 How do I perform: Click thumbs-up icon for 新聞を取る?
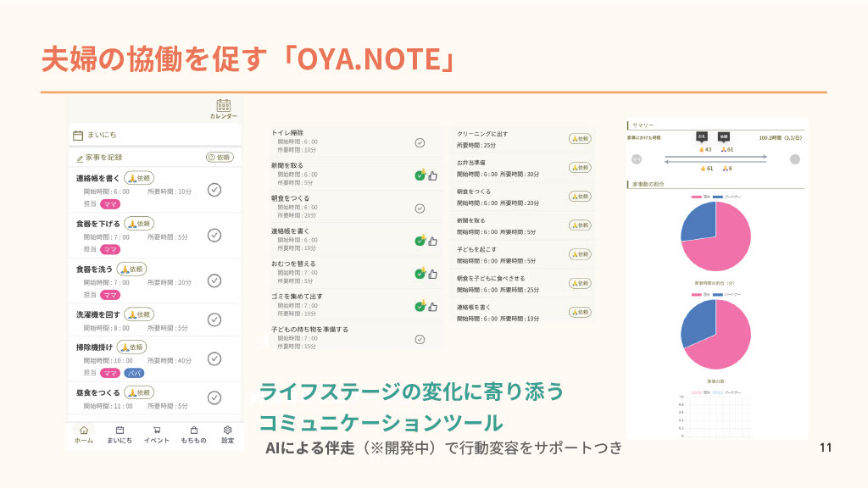432,175
